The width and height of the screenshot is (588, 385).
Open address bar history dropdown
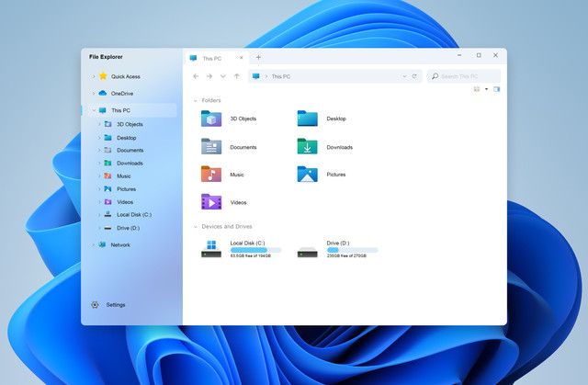coord(404,76)
